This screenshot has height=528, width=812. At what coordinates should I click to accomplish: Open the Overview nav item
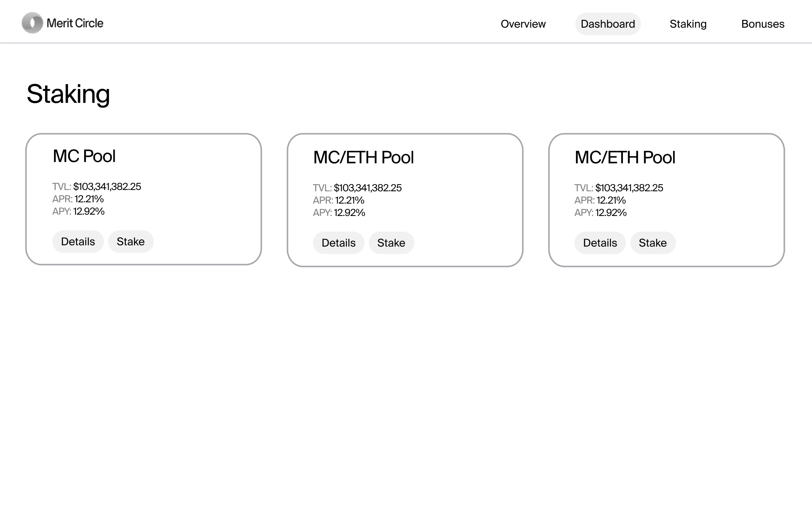pos(523,24)
